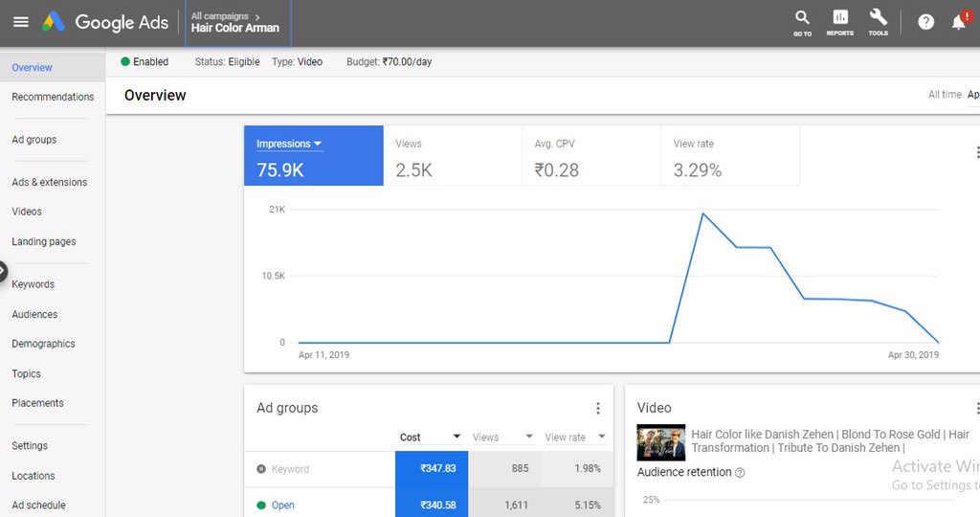Open the Demographics section
Screen dimensions: 980x517
click(x=43, y=344)
